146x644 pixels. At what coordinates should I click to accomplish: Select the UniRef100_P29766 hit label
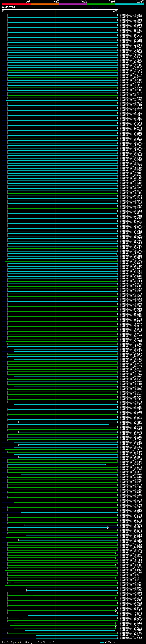pyautogui.click(x=131, y=22)
